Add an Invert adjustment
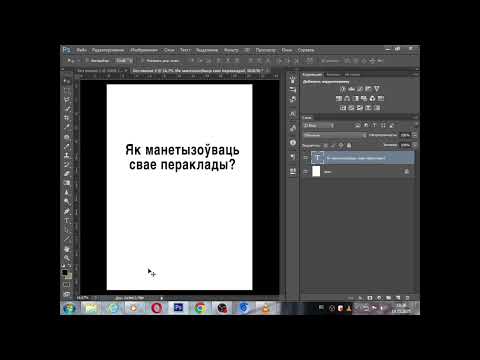This screenshot has width=480, height=360. click(x=343, y=108)
